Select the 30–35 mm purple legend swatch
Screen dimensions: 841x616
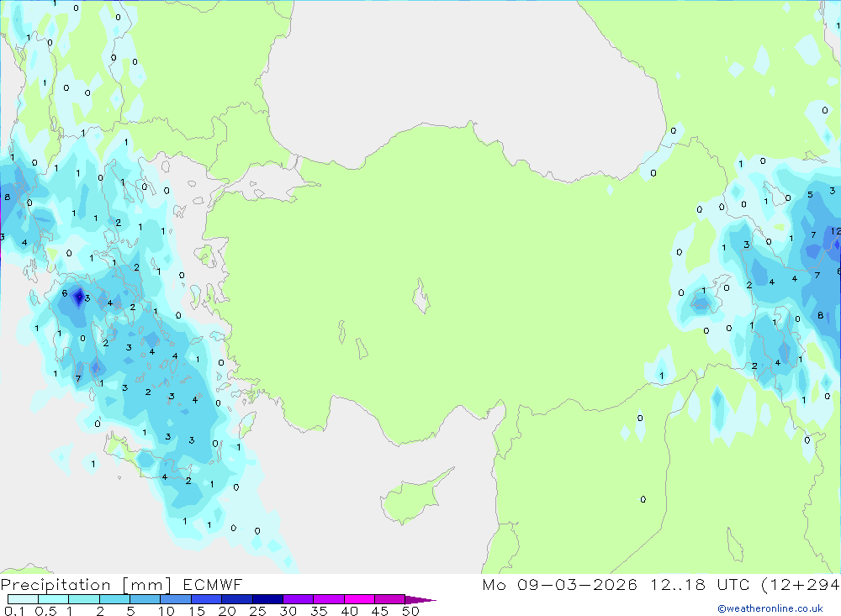click(299, 599)
